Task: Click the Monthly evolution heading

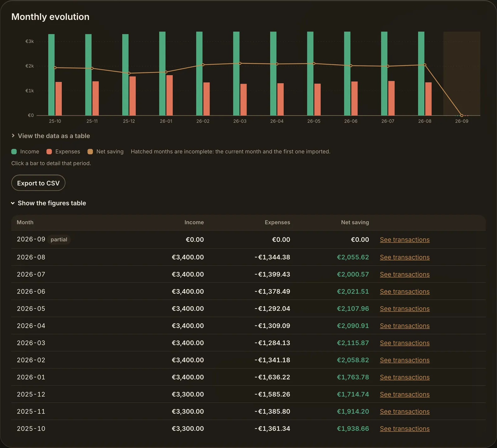Action: (x=50, y=17)
